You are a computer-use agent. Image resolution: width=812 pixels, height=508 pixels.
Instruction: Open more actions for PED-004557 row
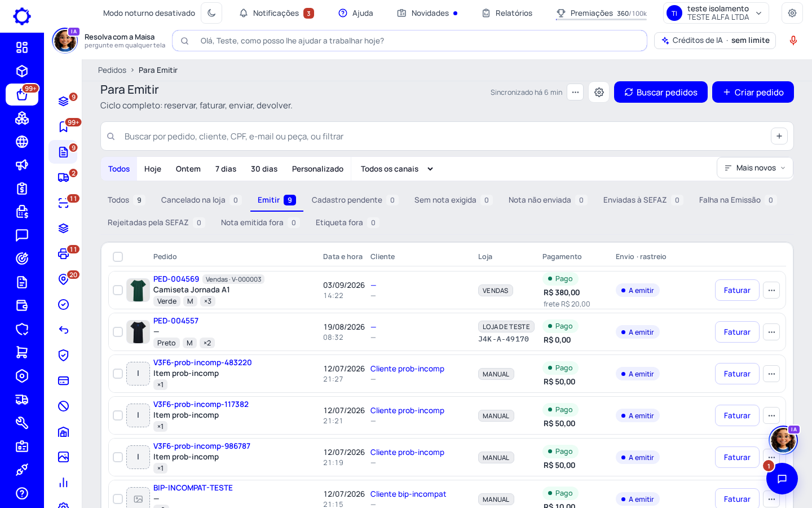coord(771,332)
